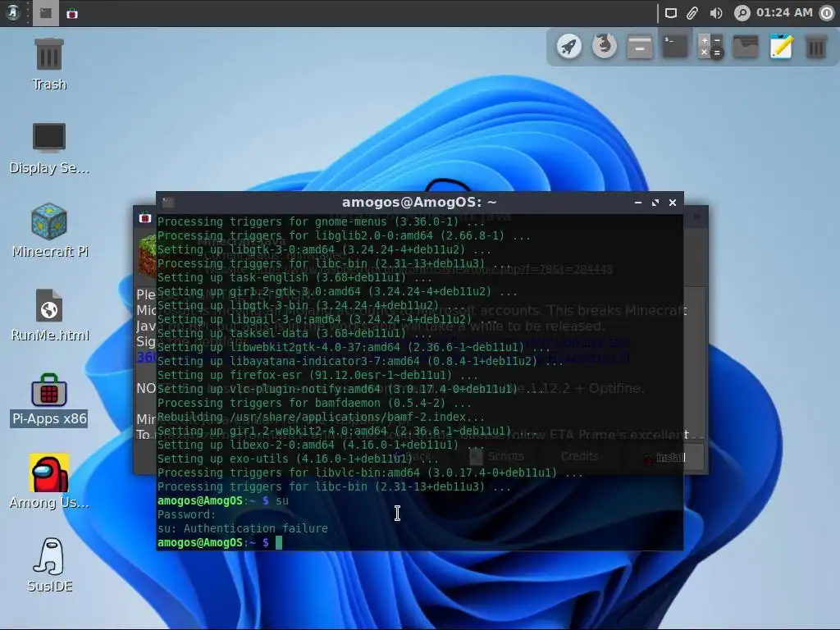Switch to the Pi-Apps taskbar button
The image size is (840, 630).
(72, 13)
